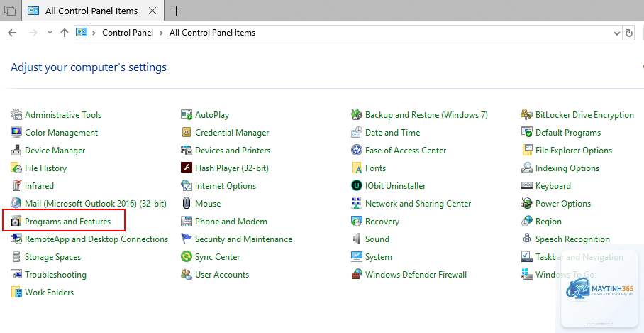Open the User Accounts icon

coord(187,274)
